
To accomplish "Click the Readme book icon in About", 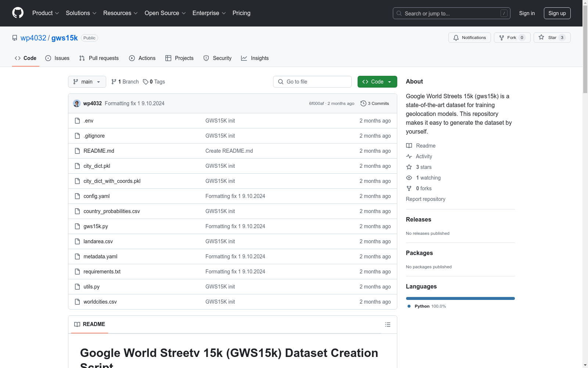I will [x=409, y=146].
